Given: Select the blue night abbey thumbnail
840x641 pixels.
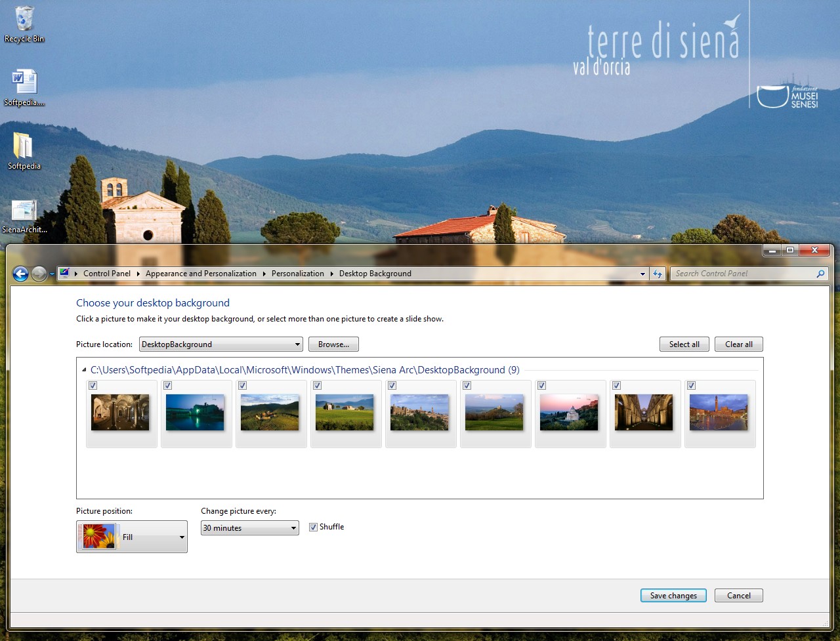Looking at the screenshot, I should (195, 413).
